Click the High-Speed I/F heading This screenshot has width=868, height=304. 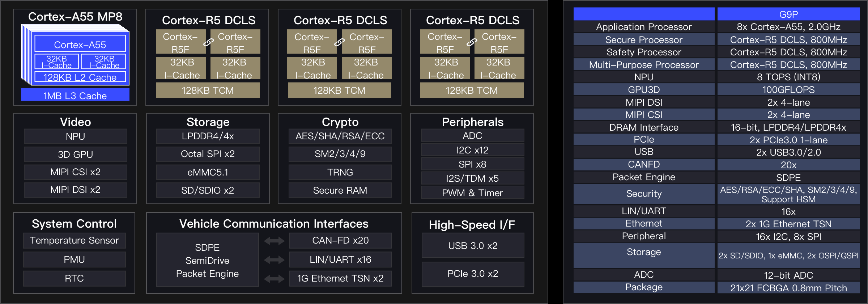pyautogui.click(x=472, y=225)
